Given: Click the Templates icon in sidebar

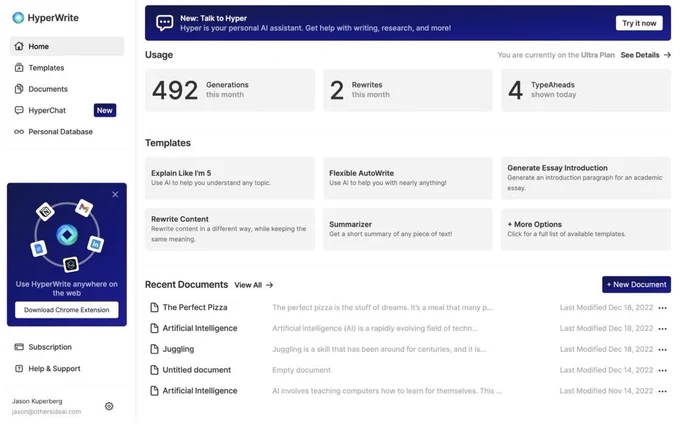Looking at the screenshot, I should (19, 68).
